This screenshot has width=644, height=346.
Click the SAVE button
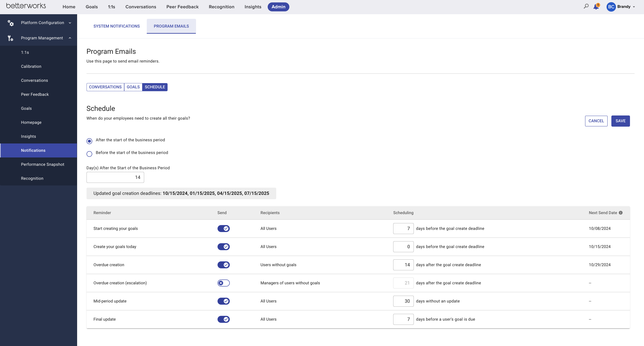pyautogui.click(x=621, y=121)
